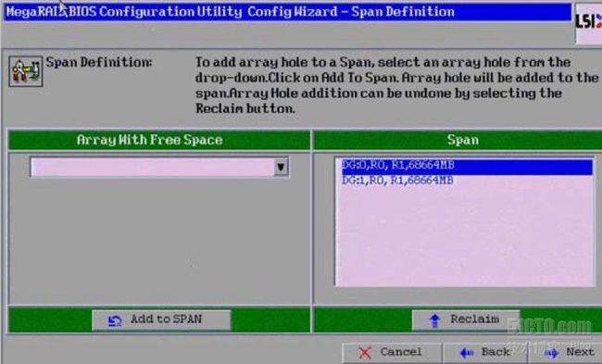Click the Add to SPAN button
The height and width of the screenshot is (364, 602).
(x=161, y=320)
